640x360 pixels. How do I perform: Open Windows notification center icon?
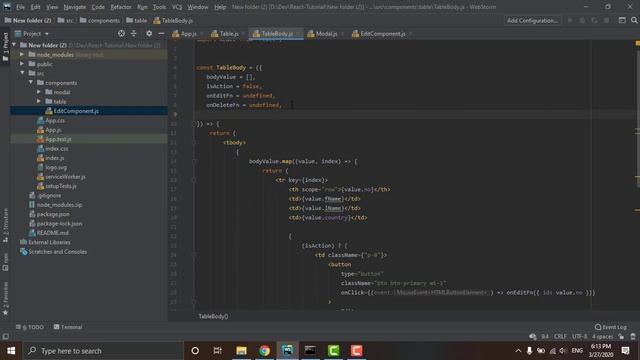(x=625, y=351)
